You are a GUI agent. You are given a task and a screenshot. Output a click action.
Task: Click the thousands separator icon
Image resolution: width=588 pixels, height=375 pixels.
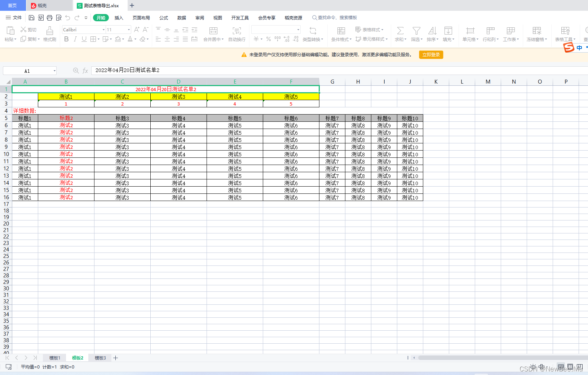[278, 39]
